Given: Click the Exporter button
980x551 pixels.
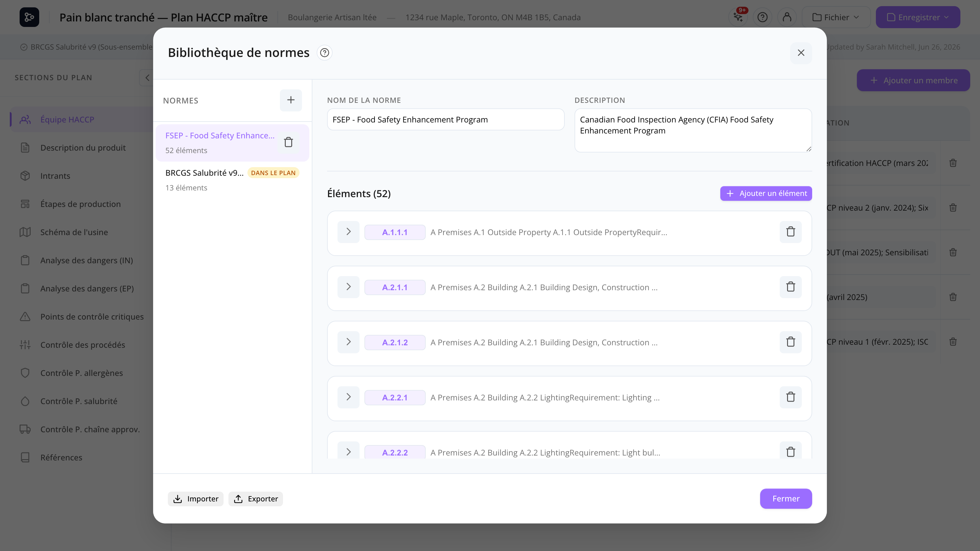Looking at the screenshot, I should 256,499.
